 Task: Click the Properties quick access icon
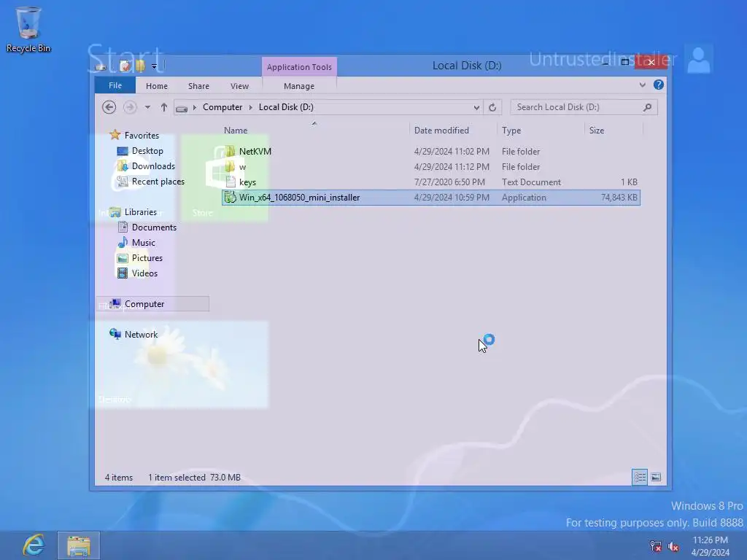(x=125, y=66)
